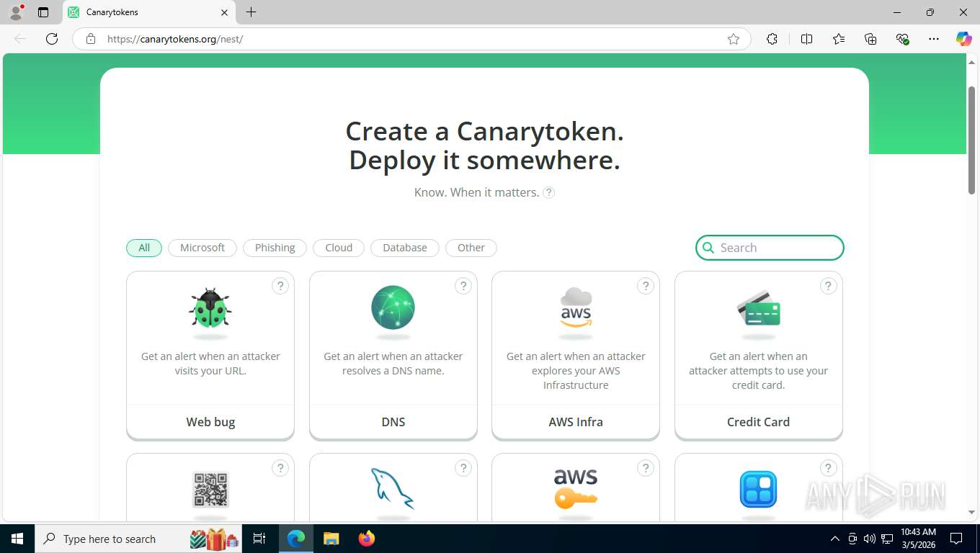Click 'Get an alert when an attacker resolves a DNS name.'
The image size is (980, 553).
pos(393,364)
